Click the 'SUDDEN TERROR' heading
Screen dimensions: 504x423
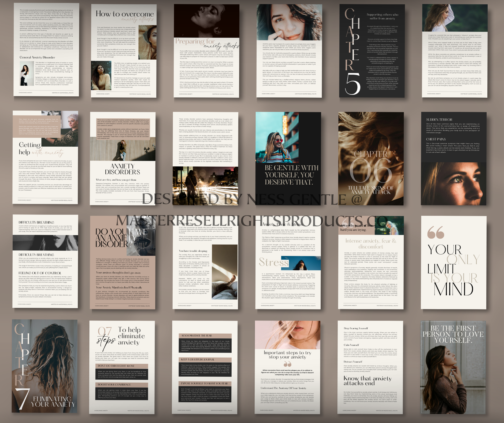439,120
